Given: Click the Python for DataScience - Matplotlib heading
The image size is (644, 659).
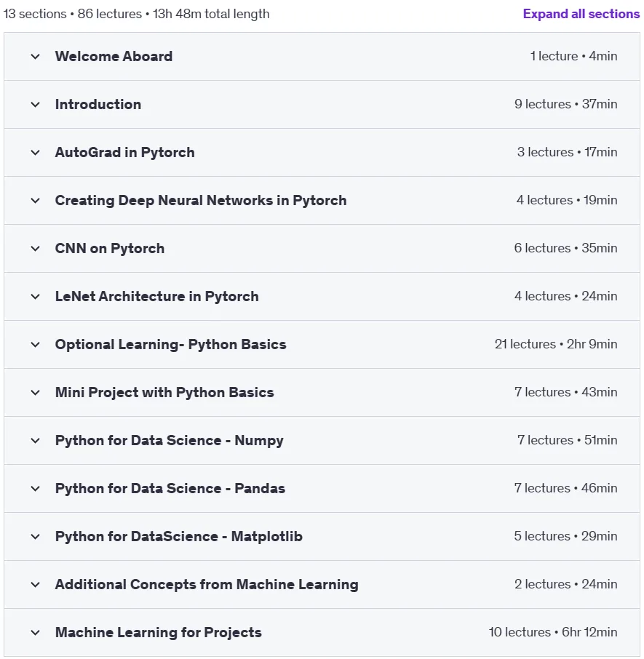Looking at the screenshot, I should [x=179, y=536].
